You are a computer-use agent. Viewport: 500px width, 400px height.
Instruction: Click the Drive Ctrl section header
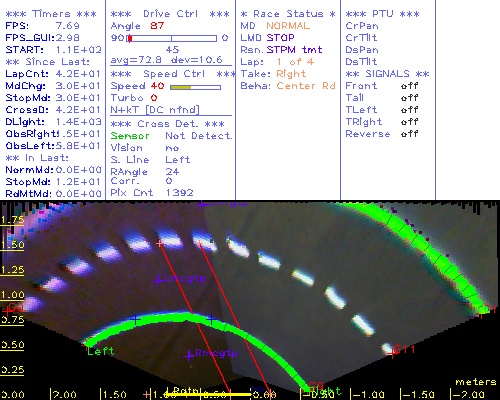click(170, 14)
